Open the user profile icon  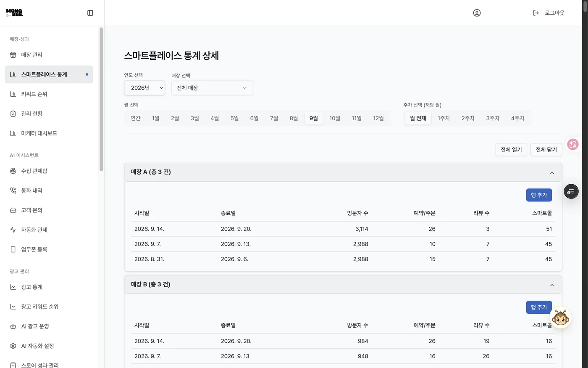point(477,13)
